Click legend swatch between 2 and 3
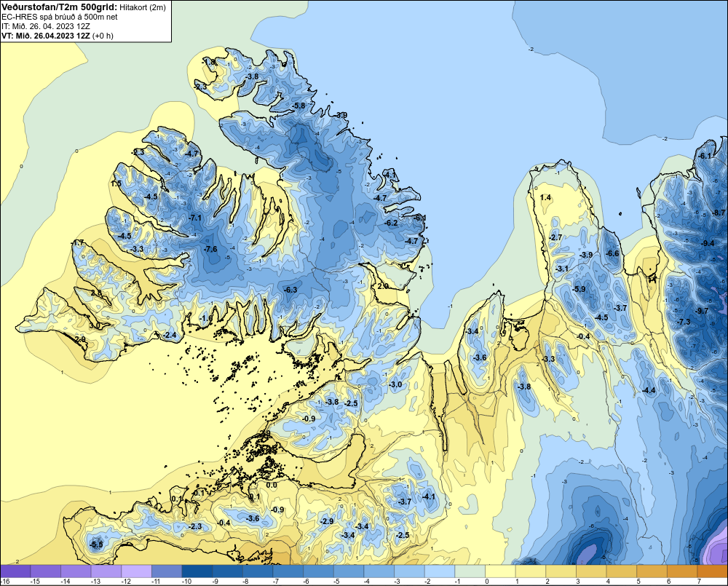 pyautogui.click(x=561, y=571)
